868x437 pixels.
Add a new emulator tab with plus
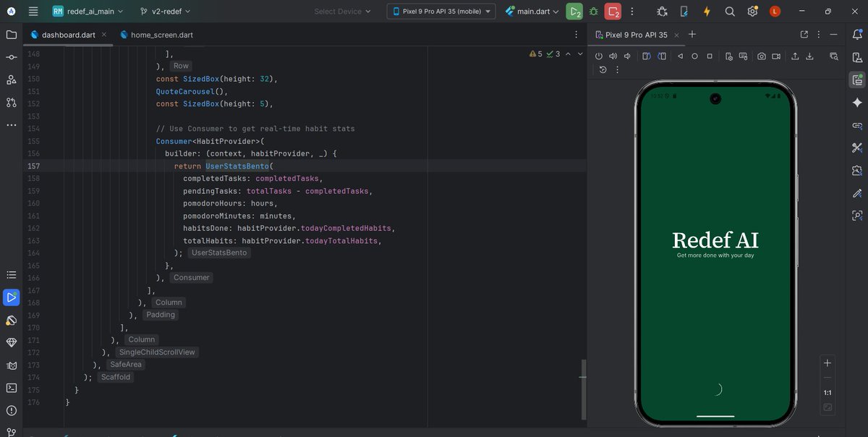point(692,35)
